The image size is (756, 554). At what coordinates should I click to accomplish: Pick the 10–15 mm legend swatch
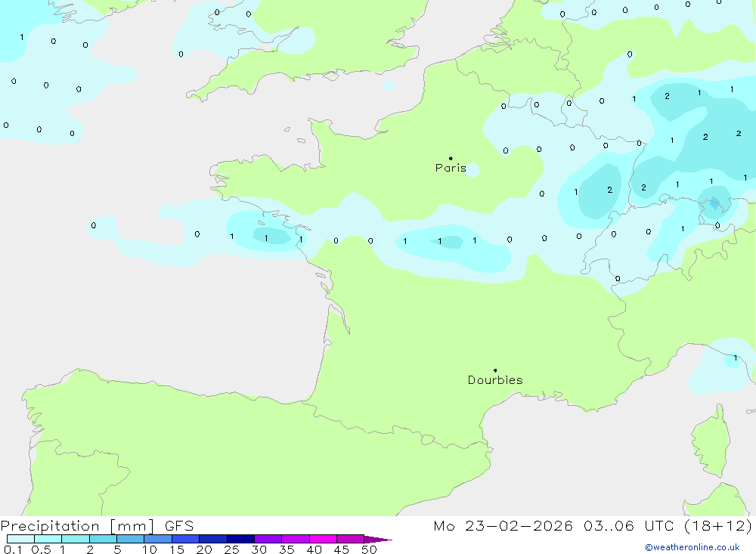tap(158, 539)
